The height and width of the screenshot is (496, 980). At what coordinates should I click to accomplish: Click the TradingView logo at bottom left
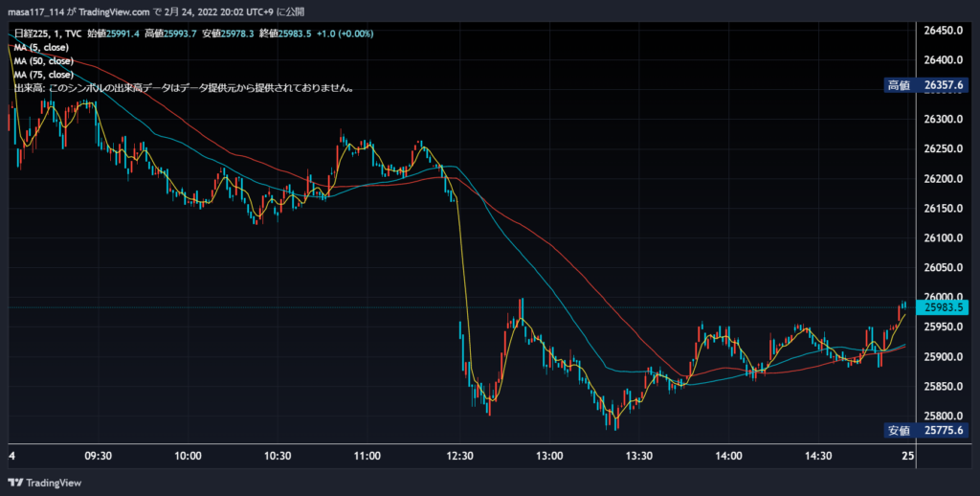tap(44, 483)
